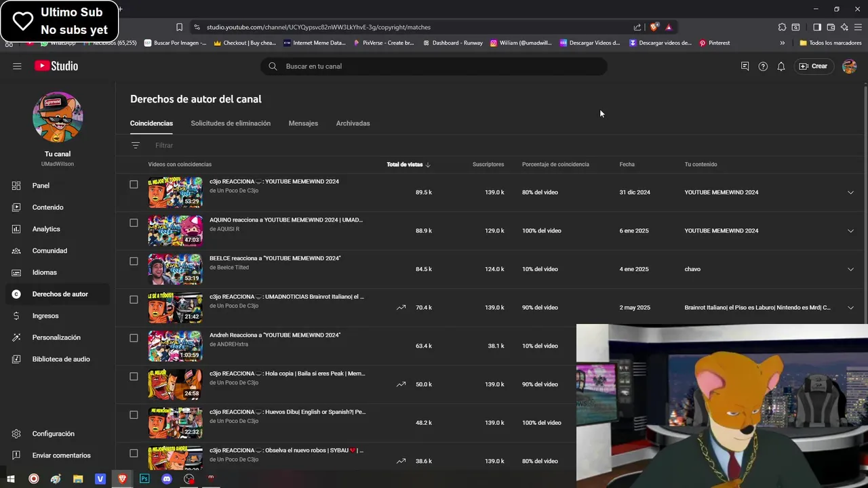Click the trending arrow in UMADNOTICIAS row
The height and width of the screenshot is (488, 868).
401,308
